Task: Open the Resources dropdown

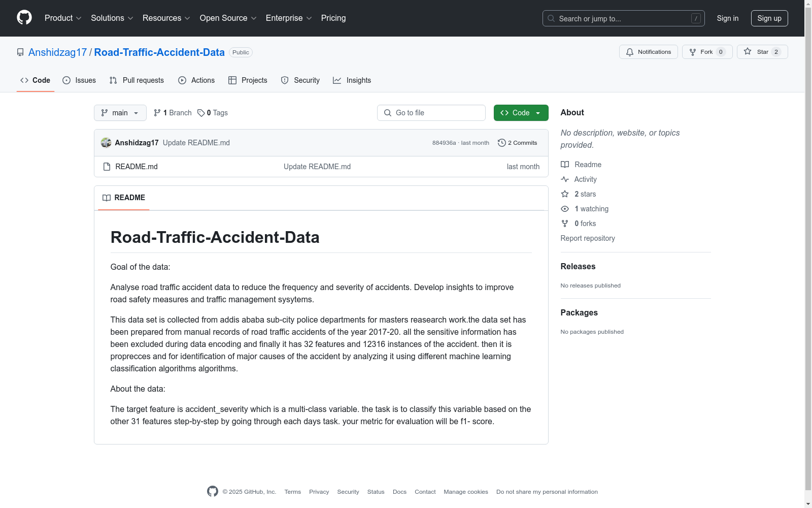Action: [166, 18]
